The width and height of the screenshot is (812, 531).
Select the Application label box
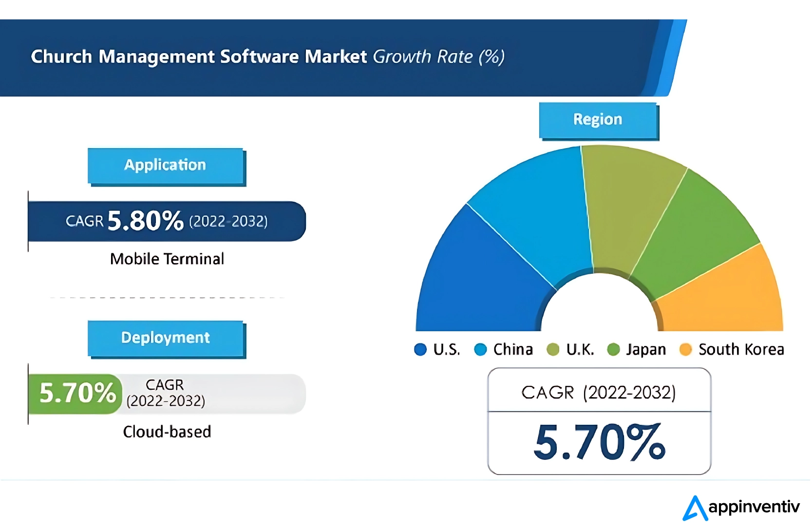[166, 166]
